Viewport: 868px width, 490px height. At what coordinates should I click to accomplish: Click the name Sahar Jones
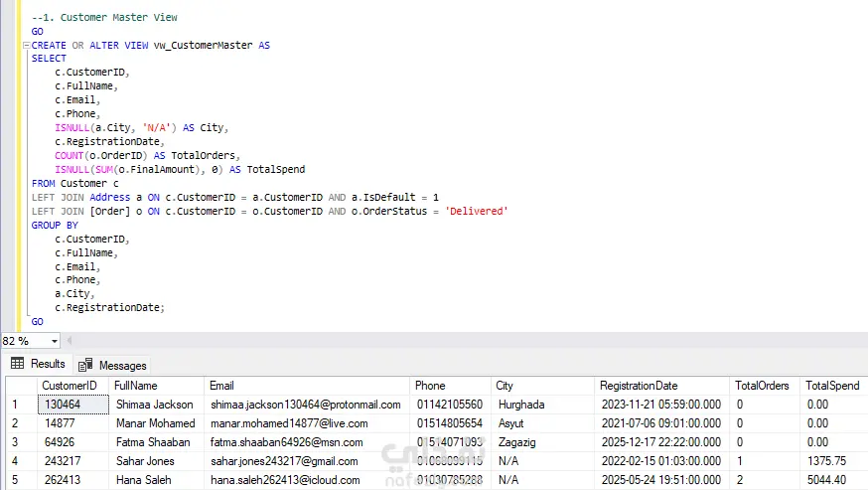coord(145,461)
